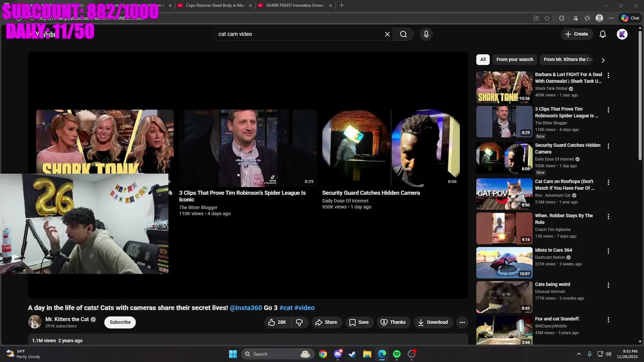
Task: Open Steam from the taskbar
Action: tap(352, 354)
